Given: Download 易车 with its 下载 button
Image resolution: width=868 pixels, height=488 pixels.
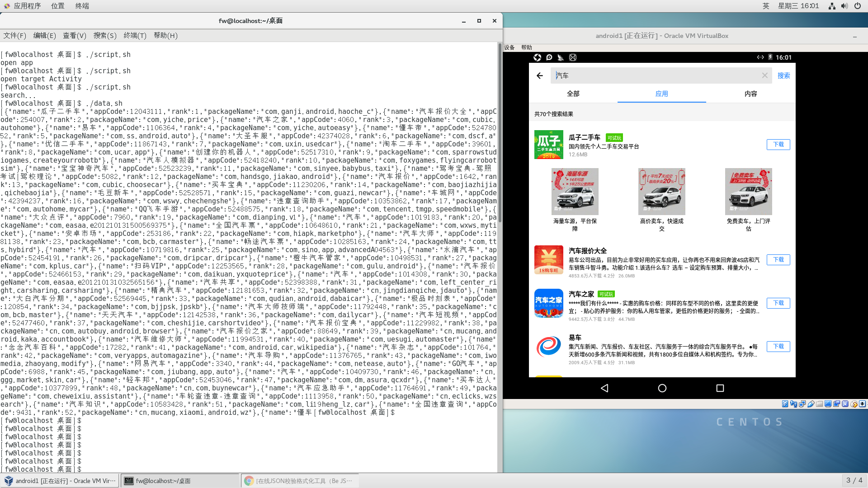Looking at the screenshot, I should click(x=778, y=347).
